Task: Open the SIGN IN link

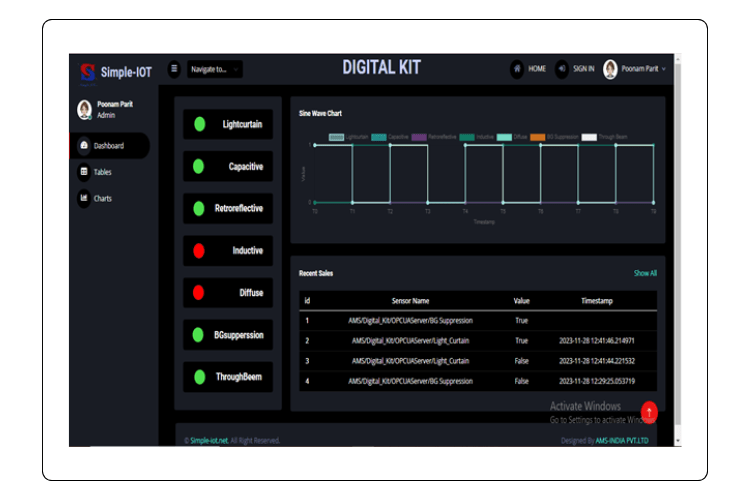Action: (584, 69)
